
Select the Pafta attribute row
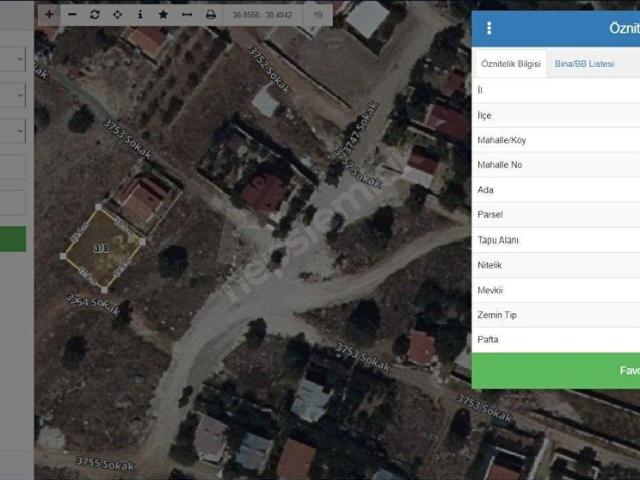click(556, 340)
